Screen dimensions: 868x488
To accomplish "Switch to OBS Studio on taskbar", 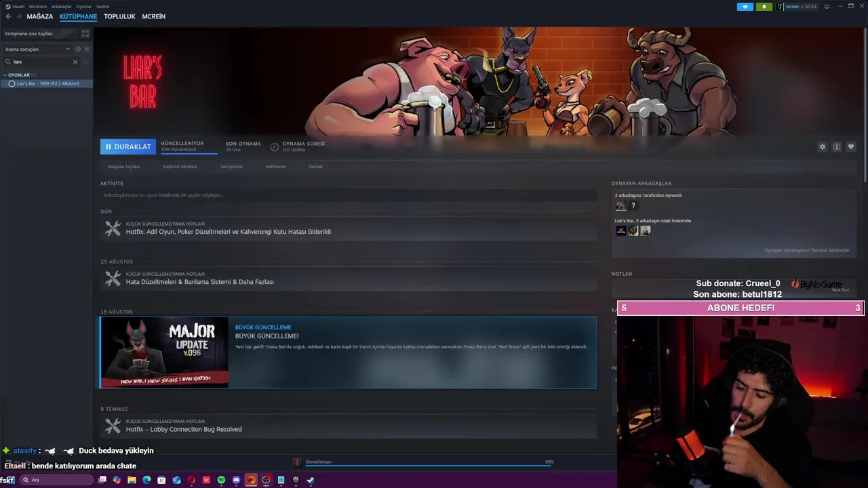I will click(266, 480).
